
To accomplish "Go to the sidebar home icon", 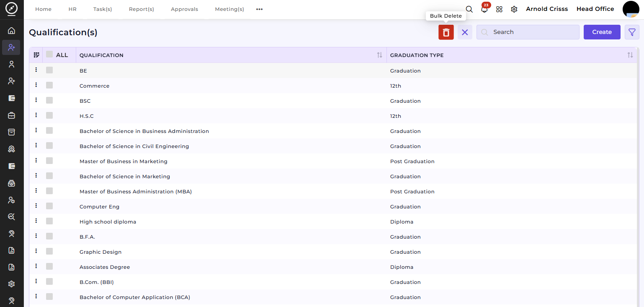I will (x=11, y=31).
